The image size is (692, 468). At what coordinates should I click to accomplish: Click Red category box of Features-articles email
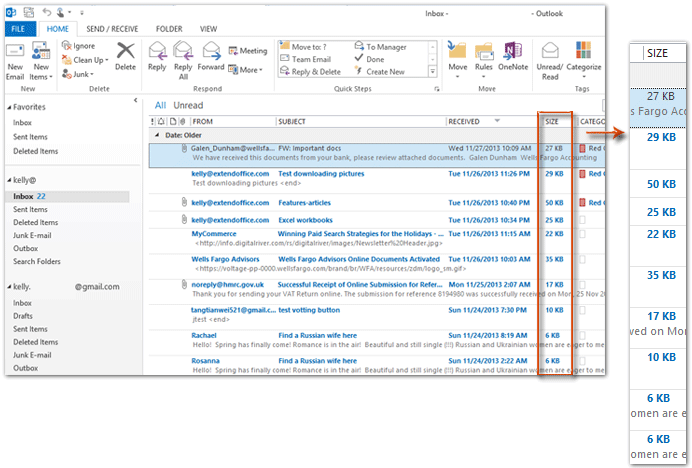pyautogui.click(x=583, y=203)
